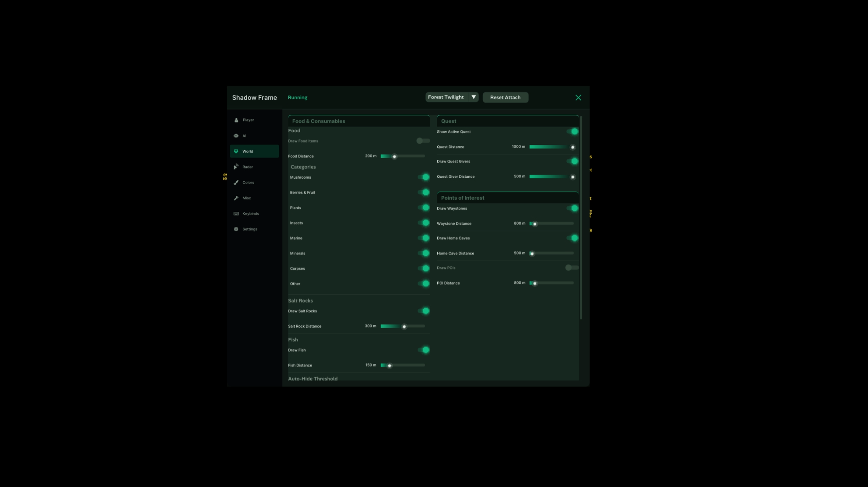Switch off the Corpses category
The height and width of the screenshot is (487, 868).
[x=424, y=268]
